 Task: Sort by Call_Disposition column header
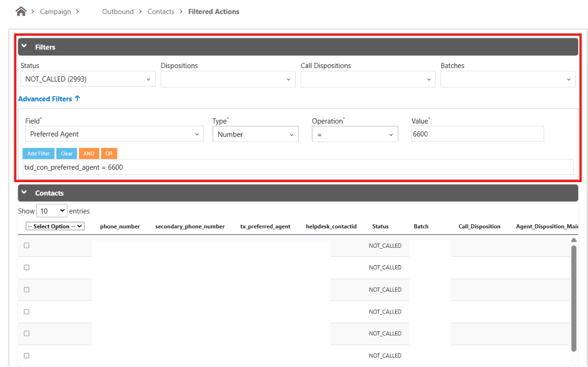click(x=479, y=226)
